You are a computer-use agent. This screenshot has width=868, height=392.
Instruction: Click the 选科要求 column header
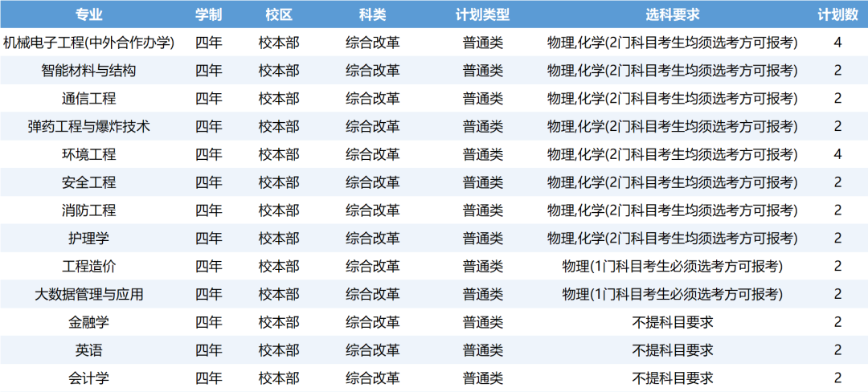pyautogui.click(x=673, y=14)
